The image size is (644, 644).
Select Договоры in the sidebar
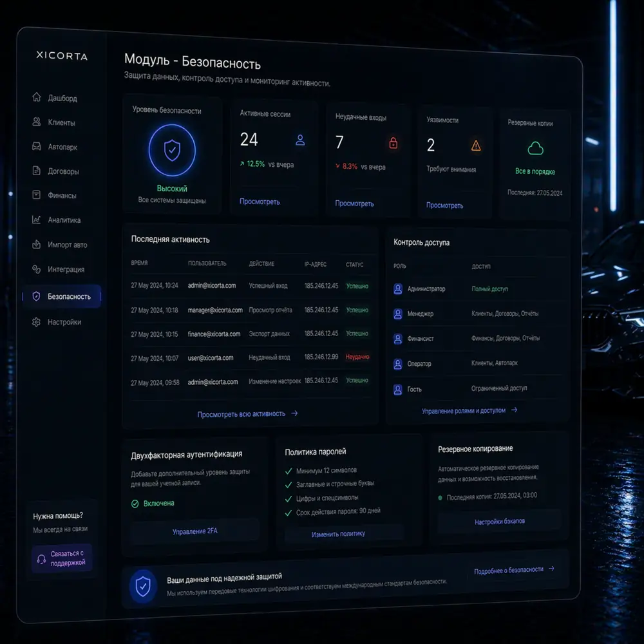tap(55, 171)
